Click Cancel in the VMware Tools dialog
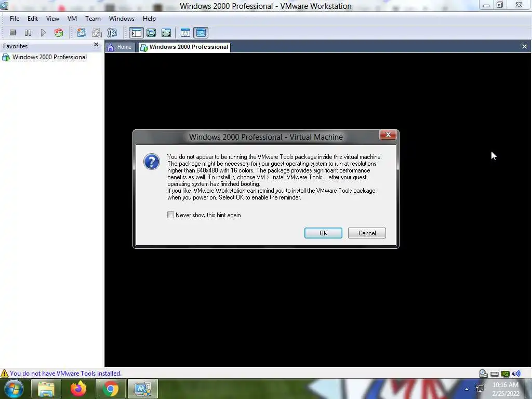Screen dimensions: 532x399 (367, 233)
